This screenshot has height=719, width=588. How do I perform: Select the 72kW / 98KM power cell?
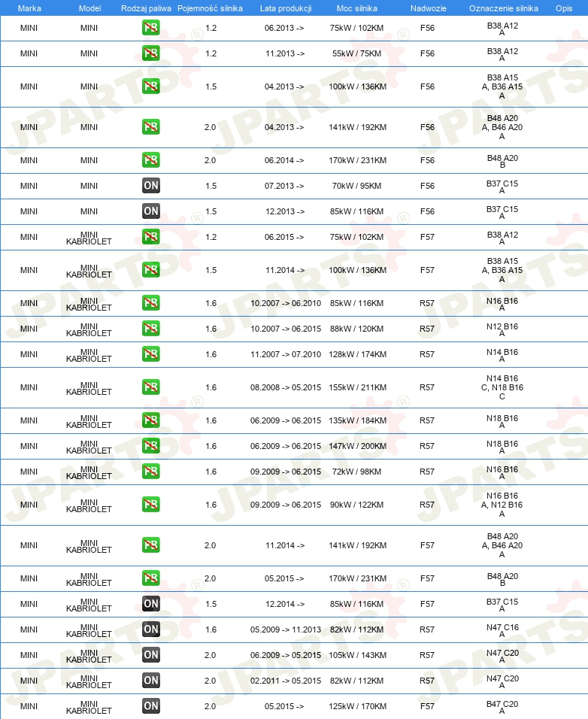[x=356, y=472]
